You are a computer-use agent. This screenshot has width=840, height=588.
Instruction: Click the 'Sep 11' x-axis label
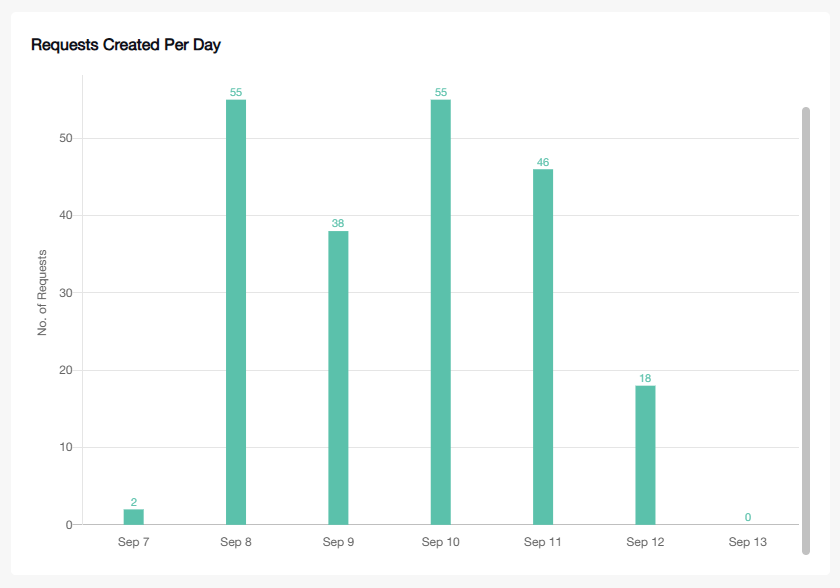543,542
